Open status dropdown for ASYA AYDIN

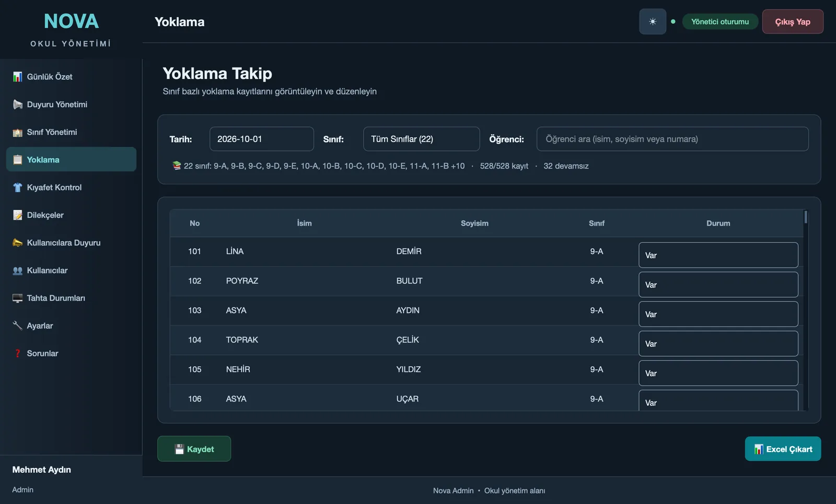click(718, 314)
